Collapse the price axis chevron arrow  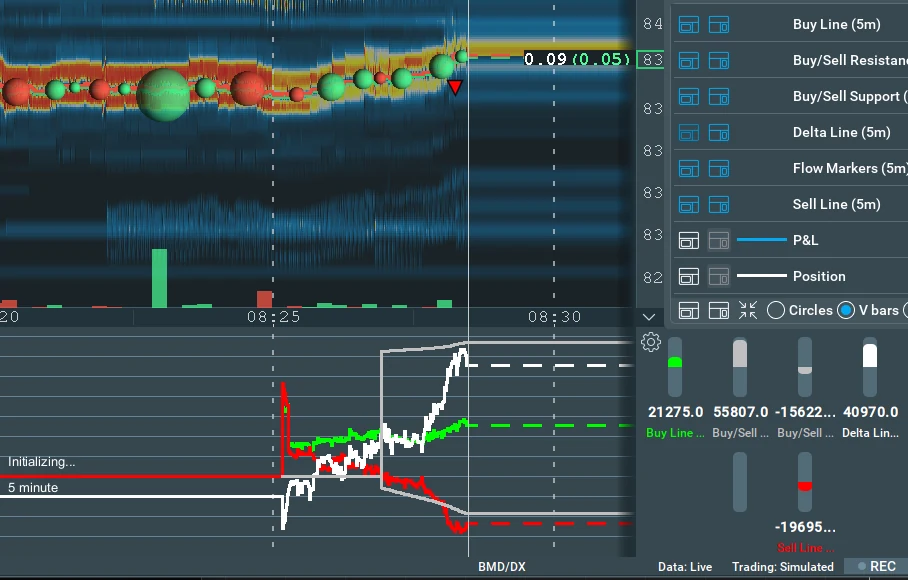click(x=649, y=317)
